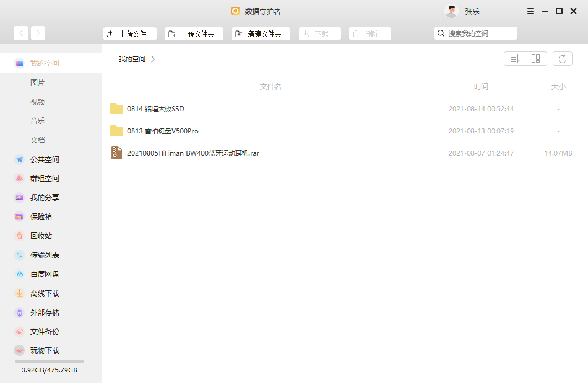Focus the 搜索我的空间 search field
The width and height of the screenshot is (588, 383).
click(x=476, y=33)
